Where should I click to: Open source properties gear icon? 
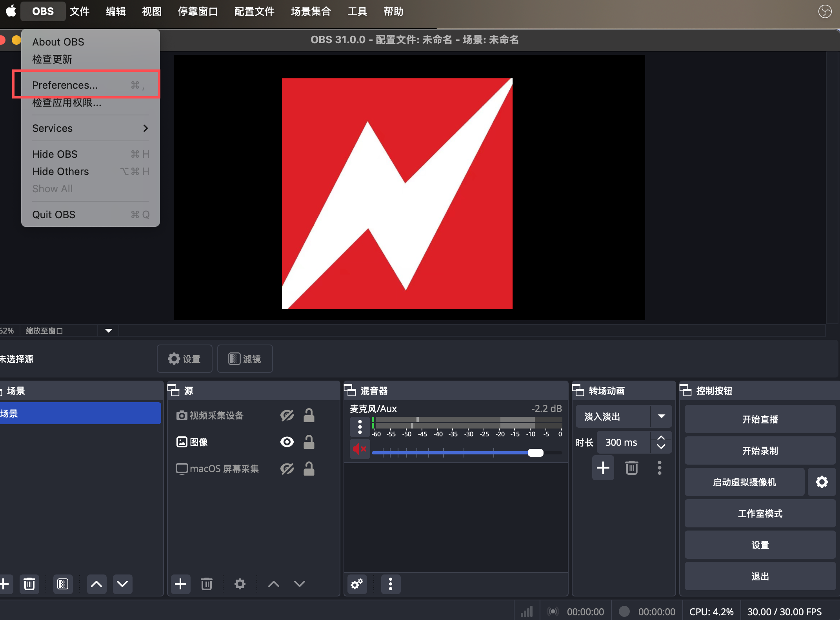click(240, 584)
